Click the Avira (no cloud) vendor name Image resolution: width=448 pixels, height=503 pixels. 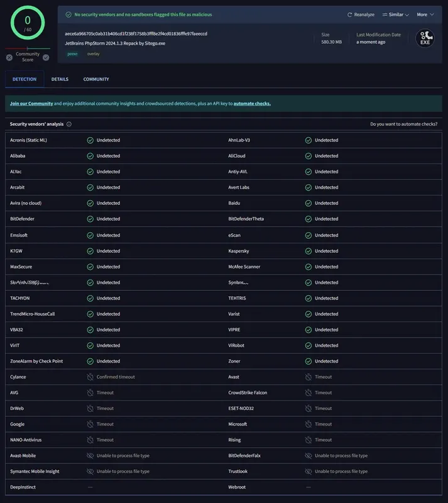point(26,203)
